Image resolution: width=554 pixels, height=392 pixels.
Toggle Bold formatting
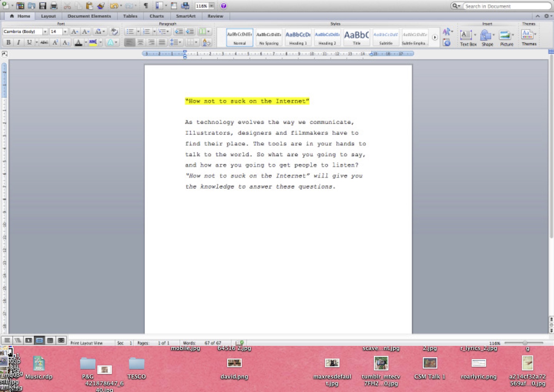[x=9, y=42]
